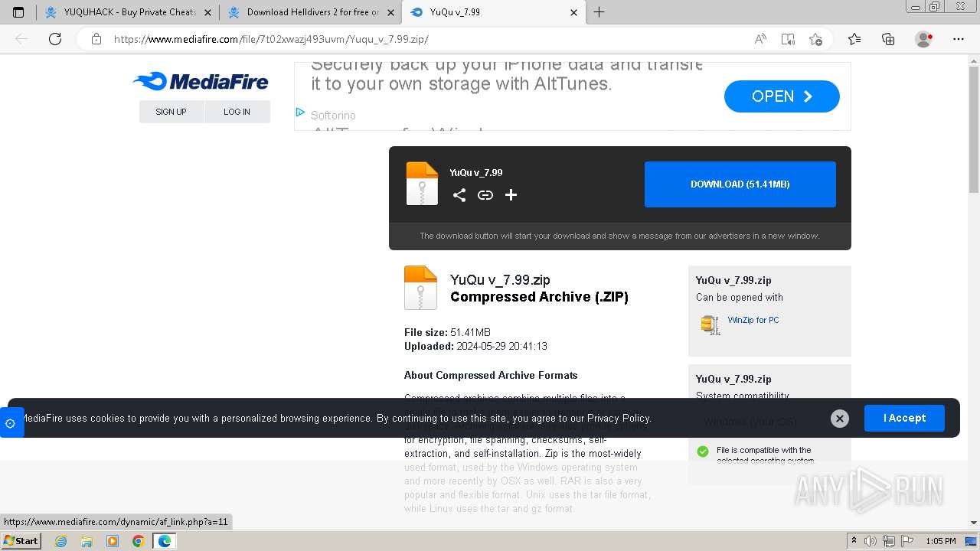Click the upload date 2024-05-29 20:41:13

click(x=501, y=346)
